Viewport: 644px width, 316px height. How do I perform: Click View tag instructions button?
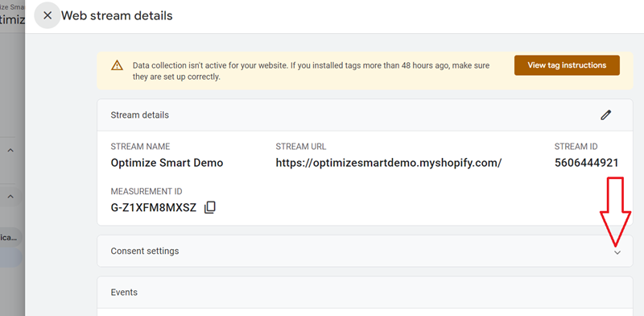coord(567,65)
